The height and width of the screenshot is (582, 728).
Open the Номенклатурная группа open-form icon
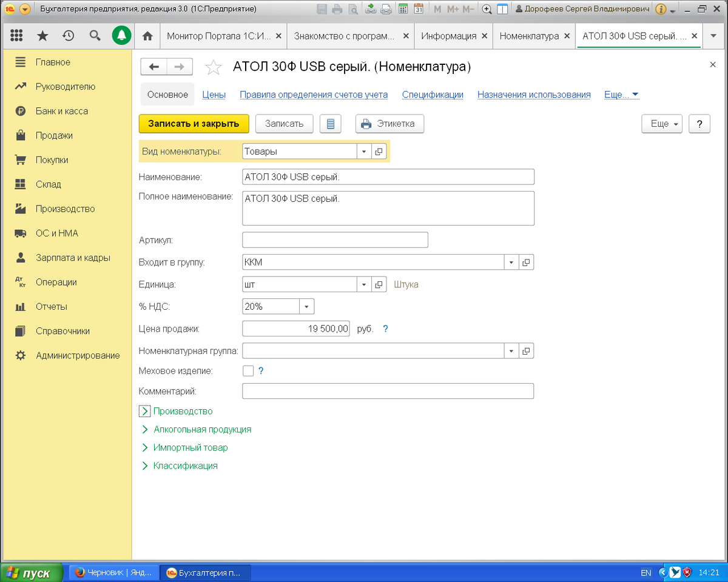tap(526, 351)
